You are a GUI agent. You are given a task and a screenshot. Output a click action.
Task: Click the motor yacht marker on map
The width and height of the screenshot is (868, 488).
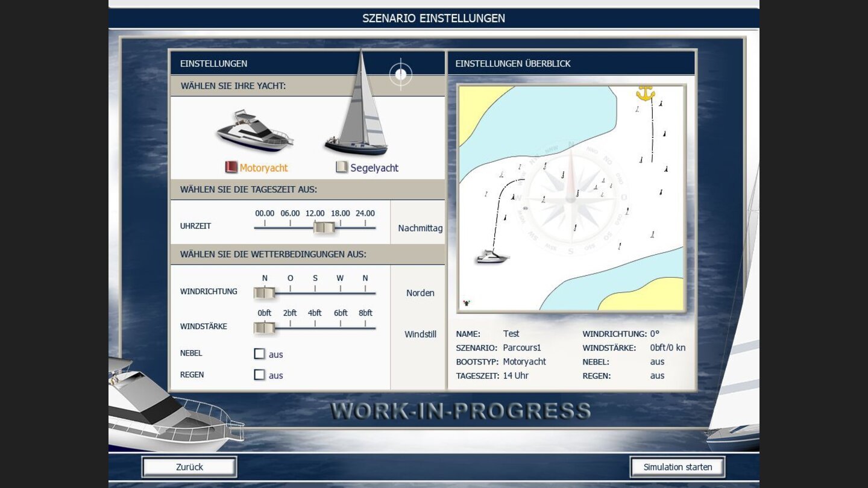pos(492,257)
